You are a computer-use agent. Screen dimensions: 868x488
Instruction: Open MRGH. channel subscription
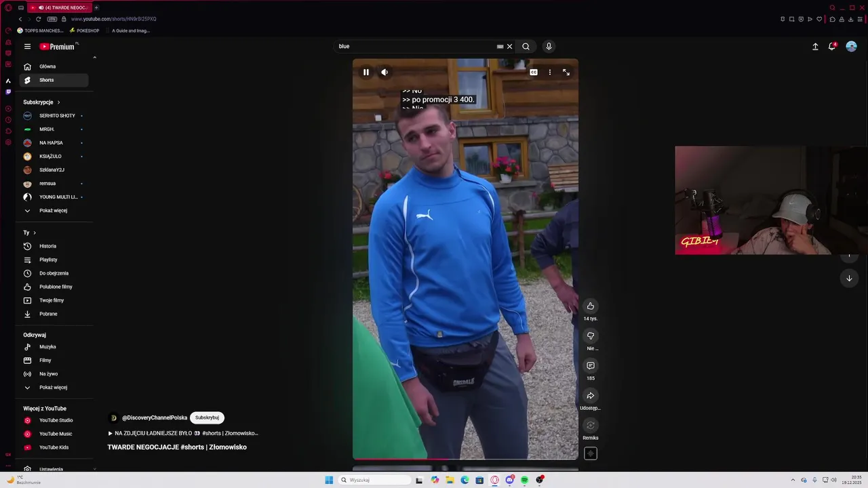coord(54,129)
